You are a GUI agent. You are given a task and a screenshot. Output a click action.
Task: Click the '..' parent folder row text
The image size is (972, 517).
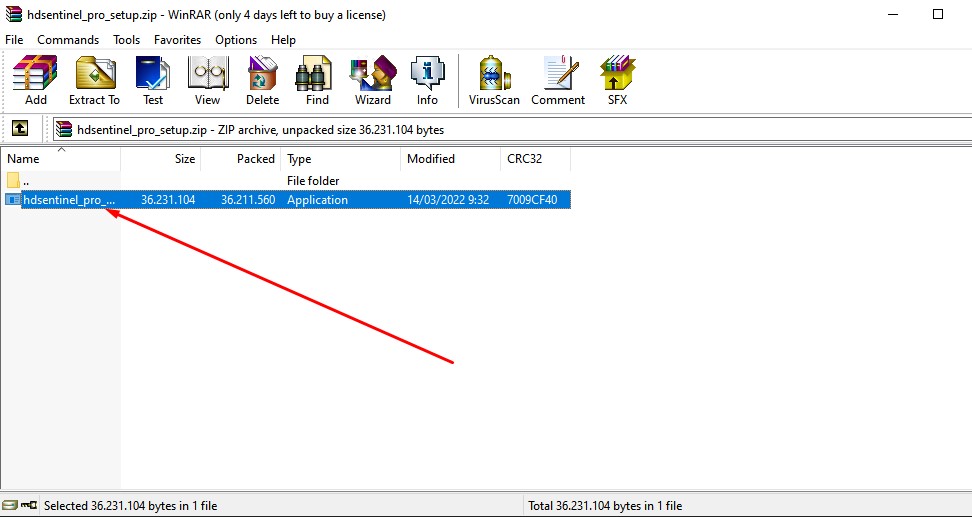click(26, 182)
